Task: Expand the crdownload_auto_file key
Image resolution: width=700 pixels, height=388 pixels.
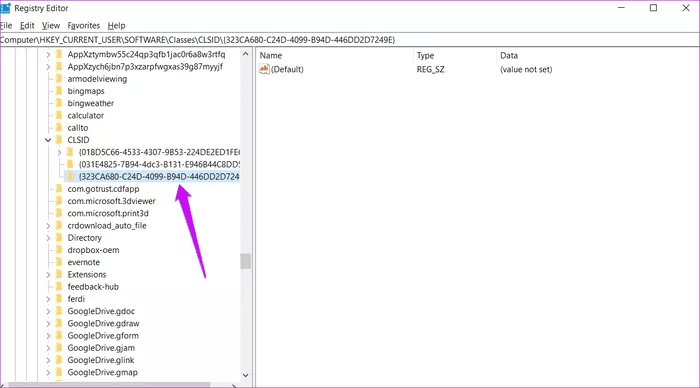Action: click(x=48, y=226)
